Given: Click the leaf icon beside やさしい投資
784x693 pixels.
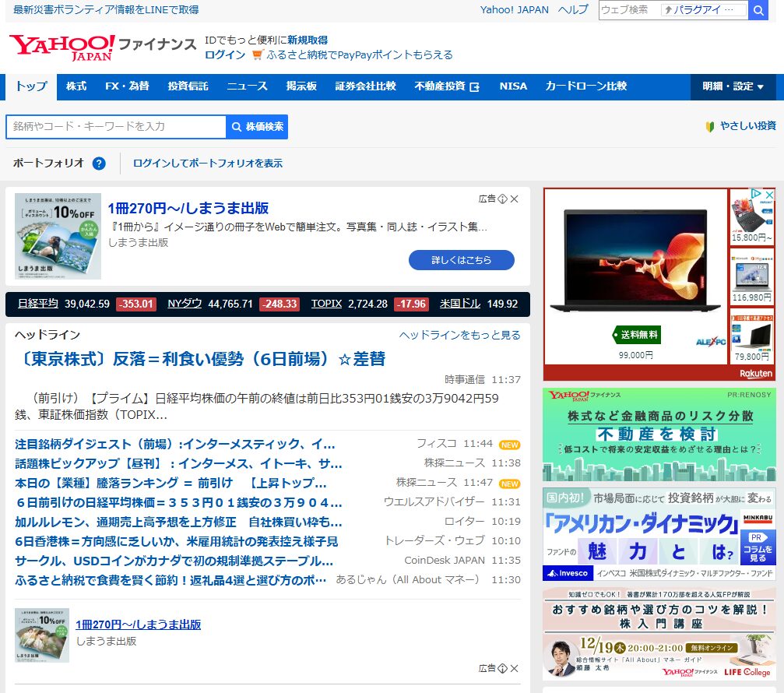Looking at the screenshot, I should (x=710, y=126).
